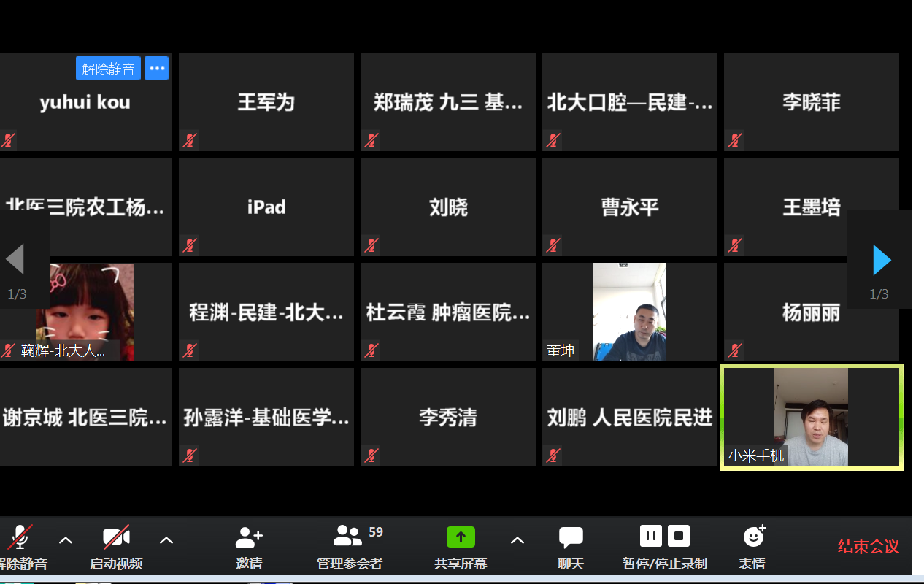Image resolution: width=924 pixels, height=584 pixels.
Task: Click the muted mic icon on 王军为's tile
Action: [x=190, y=140]
